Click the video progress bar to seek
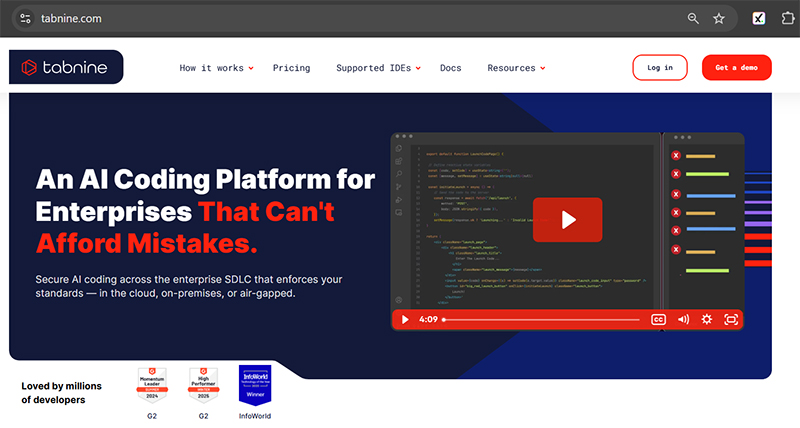Viewport: 800px width, 428px height. (x=540, y=320)
